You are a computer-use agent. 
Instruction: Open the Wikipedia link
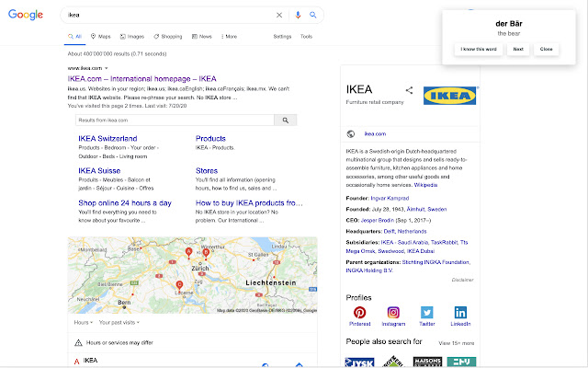pos(425,185)
